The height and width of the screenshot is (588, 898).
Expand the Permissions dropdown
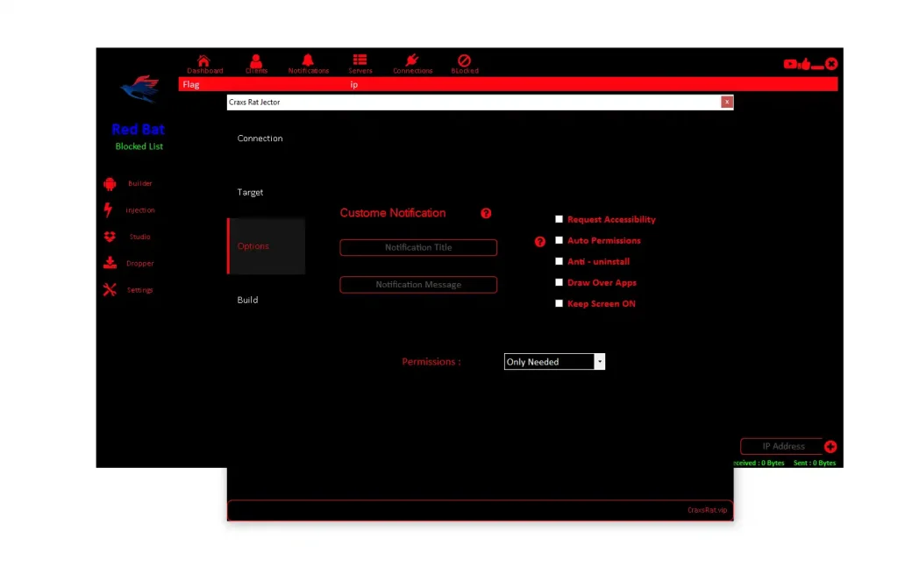point(600,361)
